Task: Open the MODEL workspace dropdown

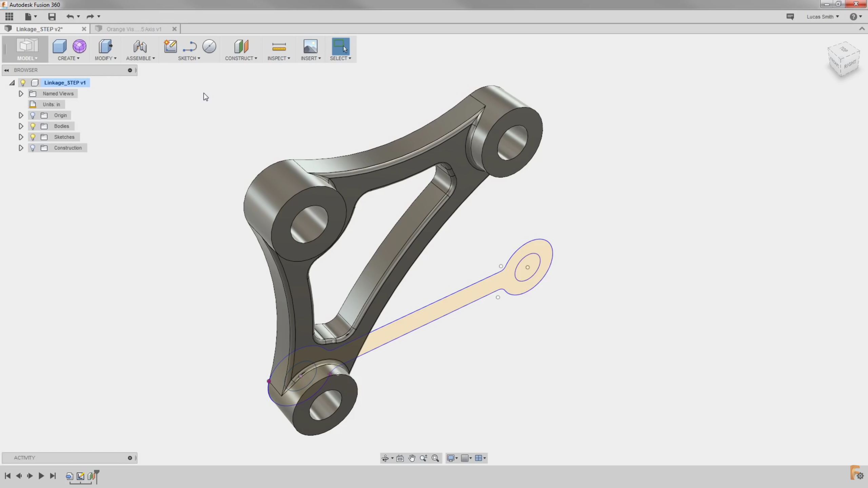Action: (27, 58)
